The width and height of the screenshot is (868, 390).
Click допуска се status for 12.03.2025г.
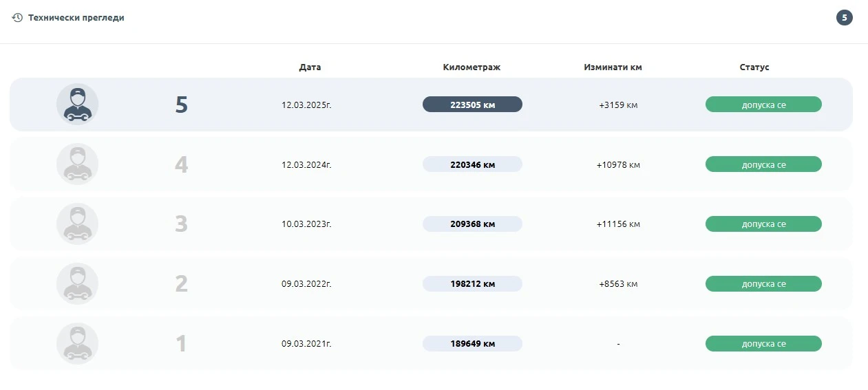click(x=763, y=105)
